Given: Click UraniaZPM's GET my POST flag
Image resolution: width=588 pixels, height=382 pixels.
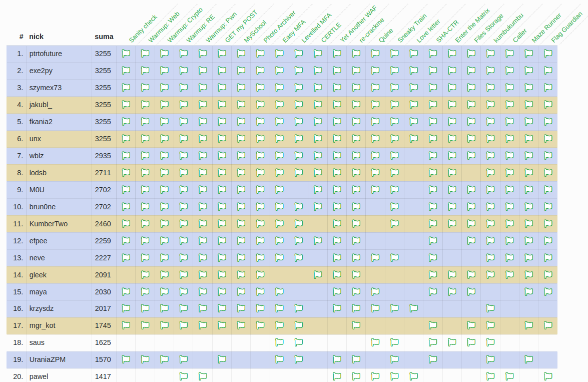Looking at the screenshot, I should click(222, 359).
